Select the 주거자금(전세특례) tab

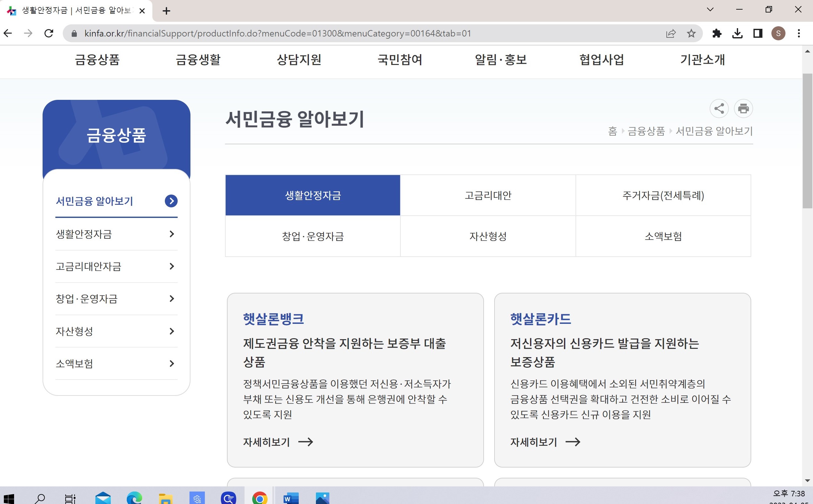663,195
